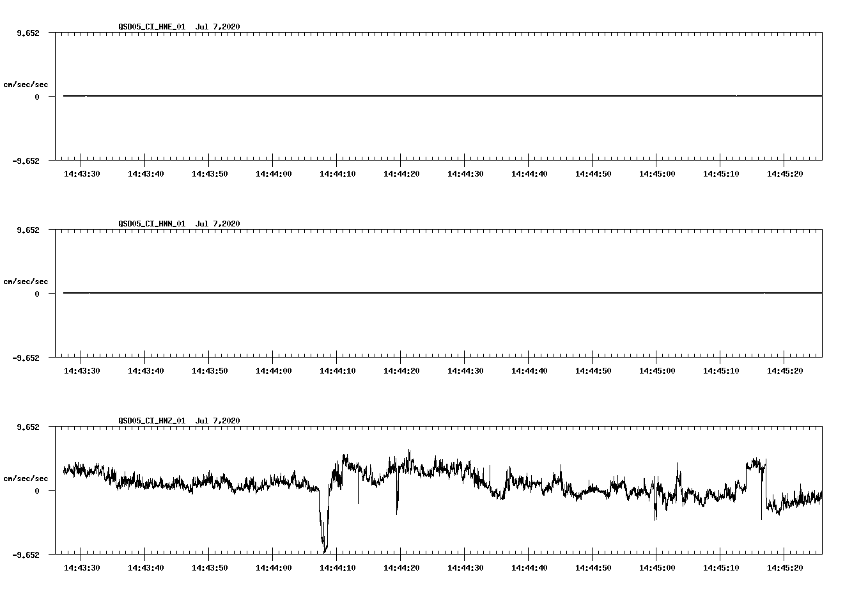Click 14:44:40 time label on HNE axis
This screenshot has height=591, width=868.
(x=529, y=174)
